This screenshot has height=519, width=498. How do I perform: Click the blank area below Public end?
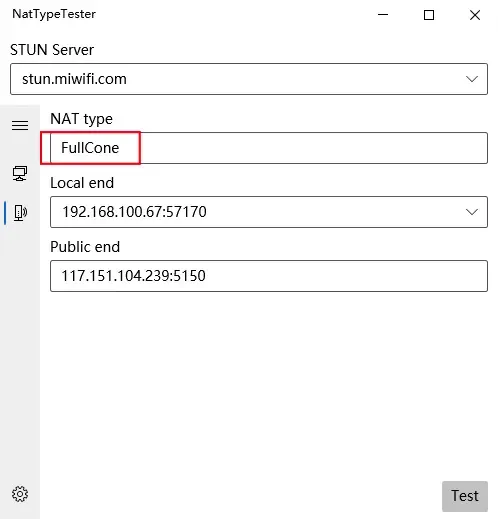click(269, 383)
